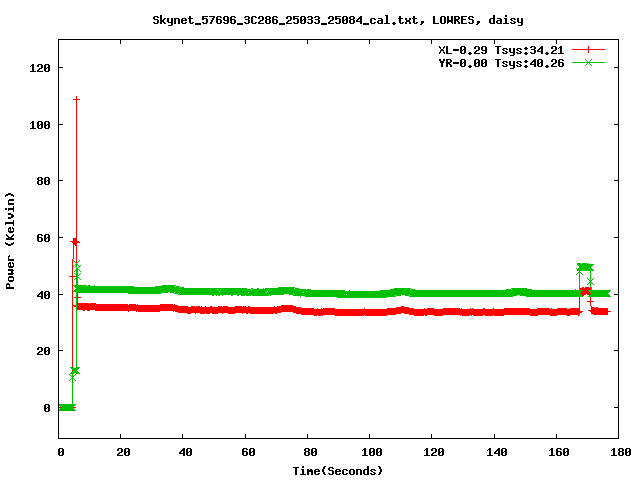Click the x-axis tick label 100 below the plot

(371, 452)
